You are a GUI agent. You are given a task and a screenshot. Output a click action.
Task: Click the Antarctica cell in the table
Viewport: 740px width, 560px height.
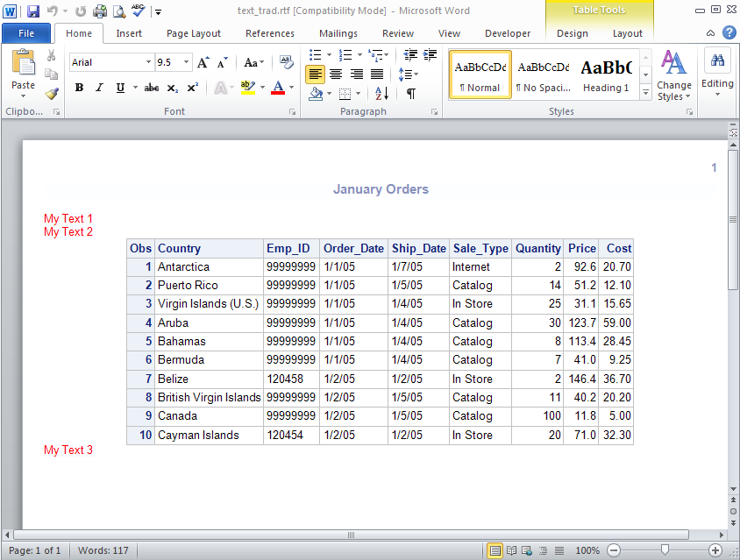coord(183,266)
